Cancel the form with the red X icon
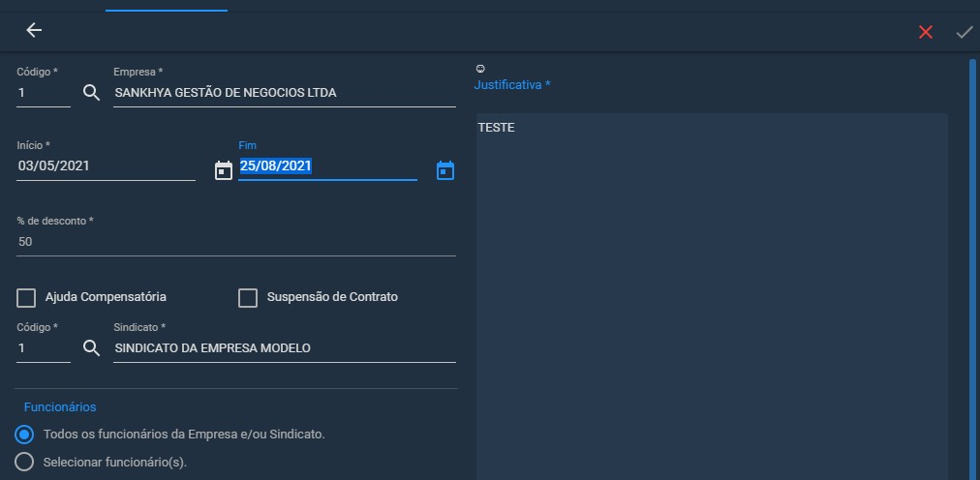The image size is (980, 480). (x=926, y=32)
